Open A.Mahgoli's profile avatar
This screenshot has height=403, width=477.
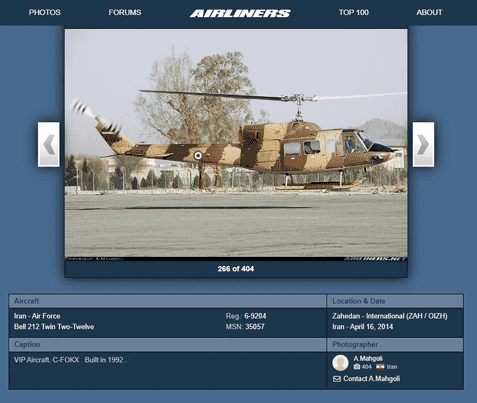click(341, 363)
